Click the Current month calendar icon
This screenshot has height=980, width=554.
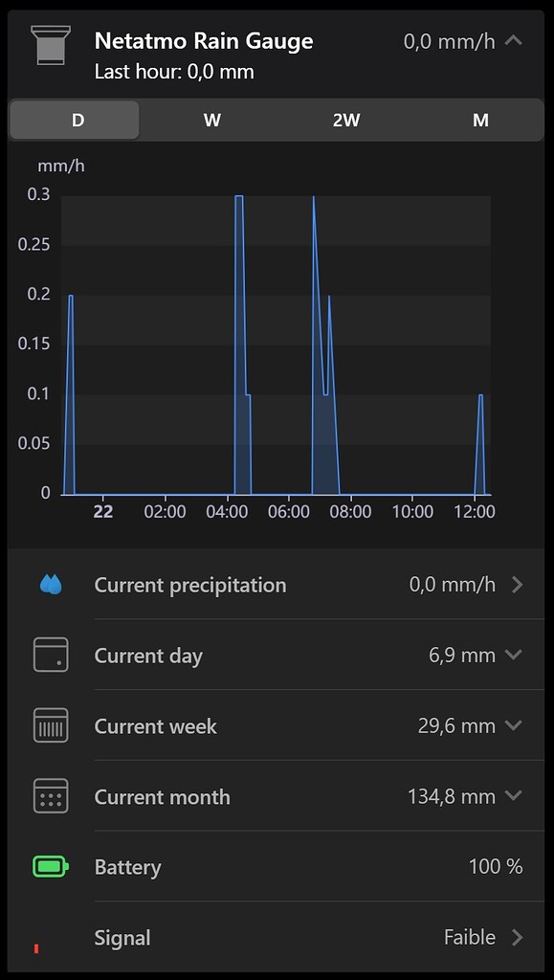point(50,796)
